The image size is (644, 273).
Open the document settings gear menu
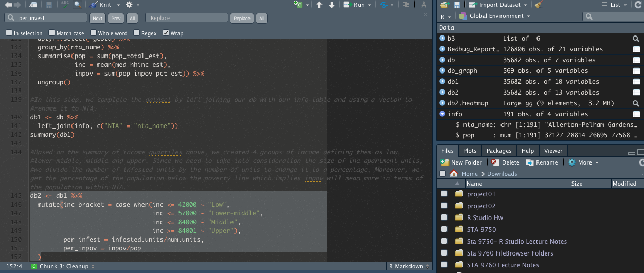[132, 5]
